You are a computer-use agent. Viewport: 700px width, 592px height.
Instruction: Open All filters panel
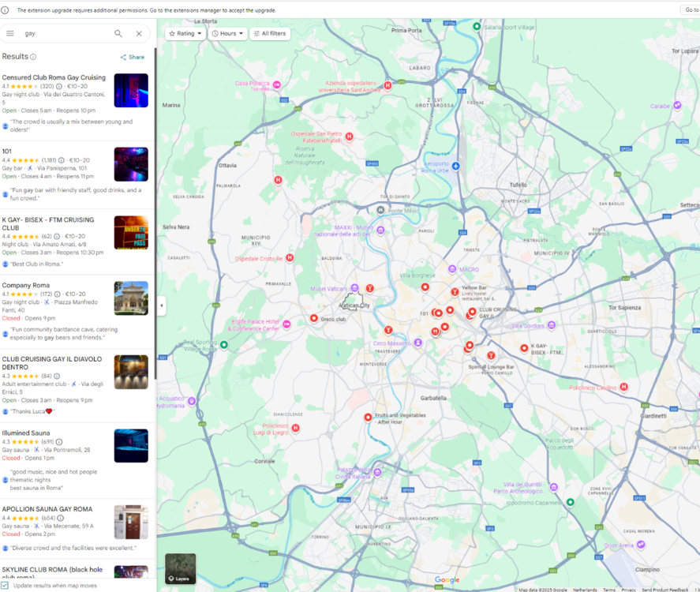coord(270,33)
